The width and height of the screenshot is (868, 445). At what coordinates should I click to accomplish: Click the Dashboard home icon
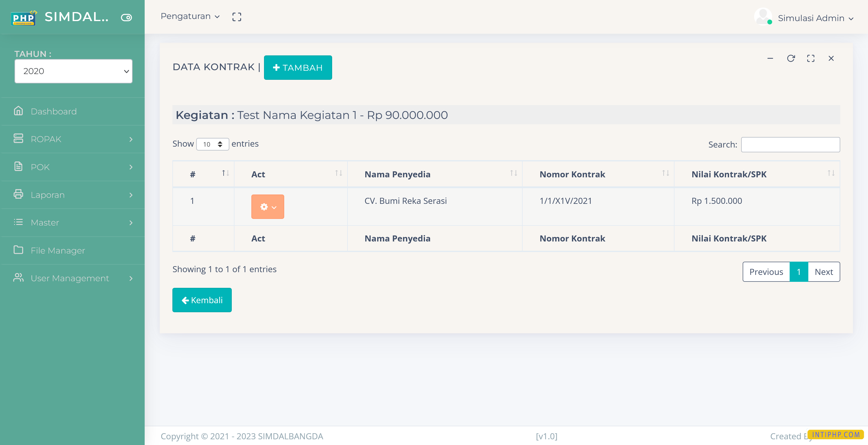18,111
